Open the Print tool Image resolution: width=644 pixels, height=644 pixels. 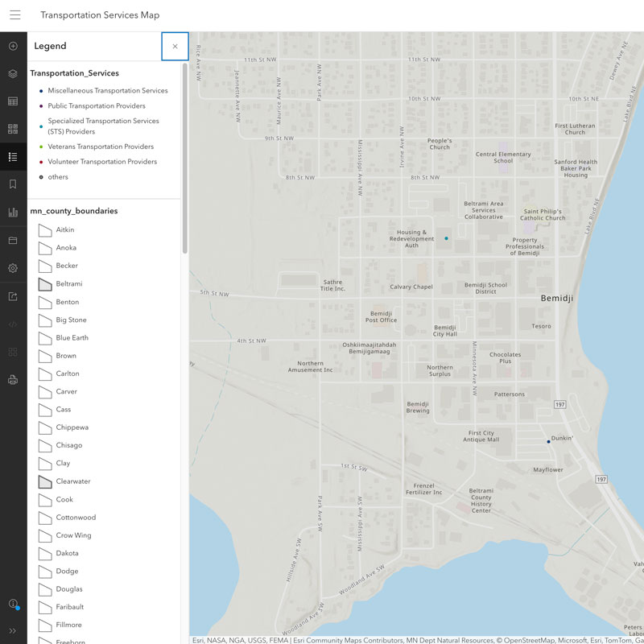(12, 378)
